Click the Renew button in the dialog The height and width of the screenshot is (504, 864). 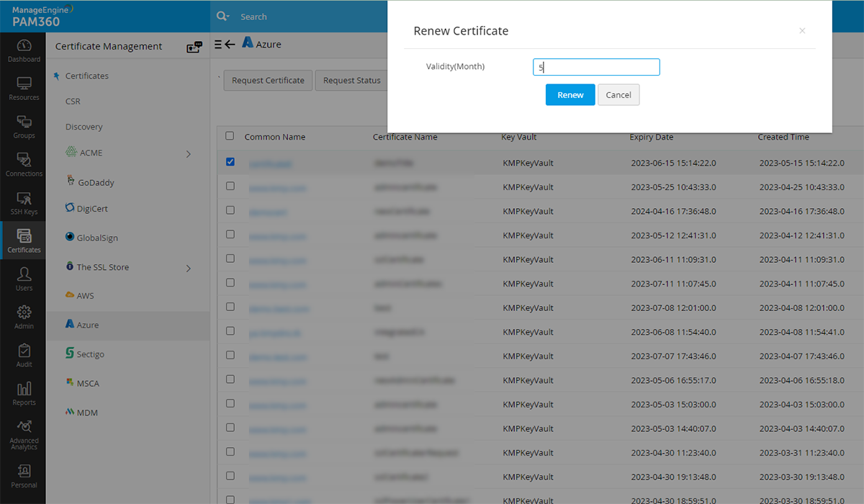coord(570,94)
